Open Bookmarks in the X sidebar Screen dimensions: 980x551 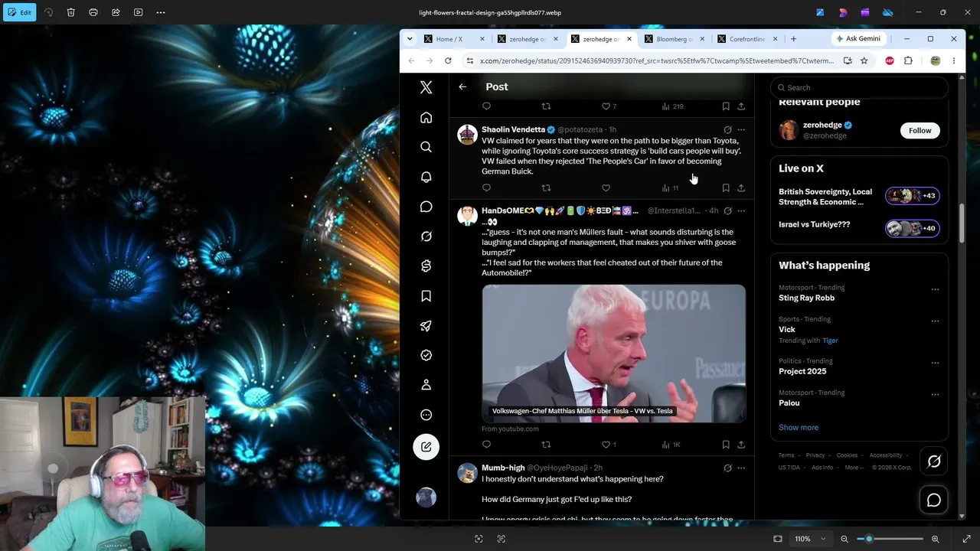426,296
